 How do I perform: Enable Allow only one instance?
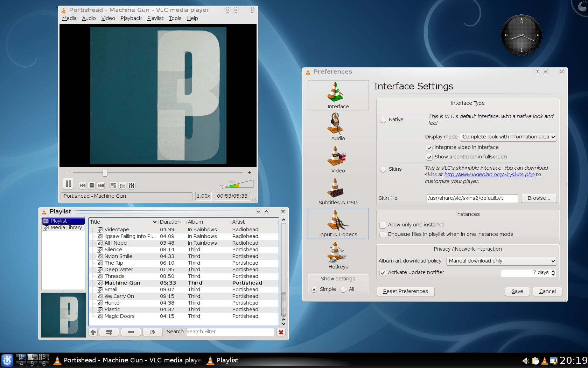click(x=383, y=225)
